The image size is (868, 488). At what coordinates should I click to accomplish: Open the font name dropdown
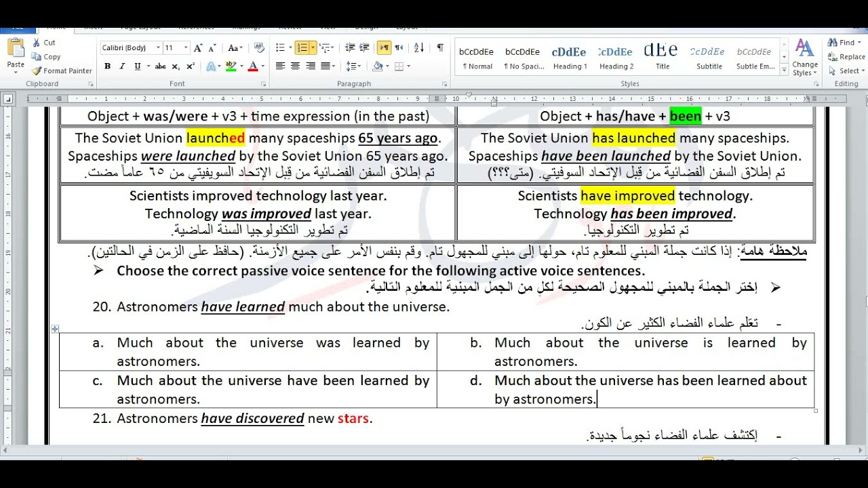158,48
